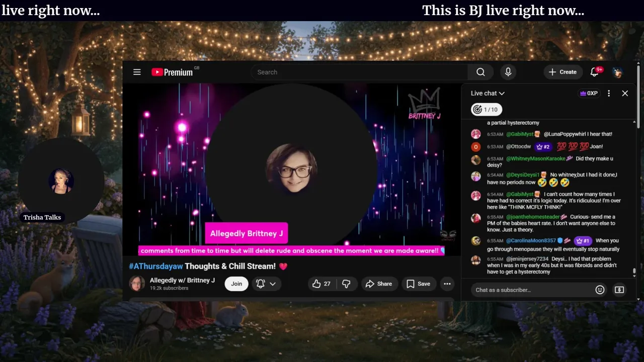Open the Create button

562,72
